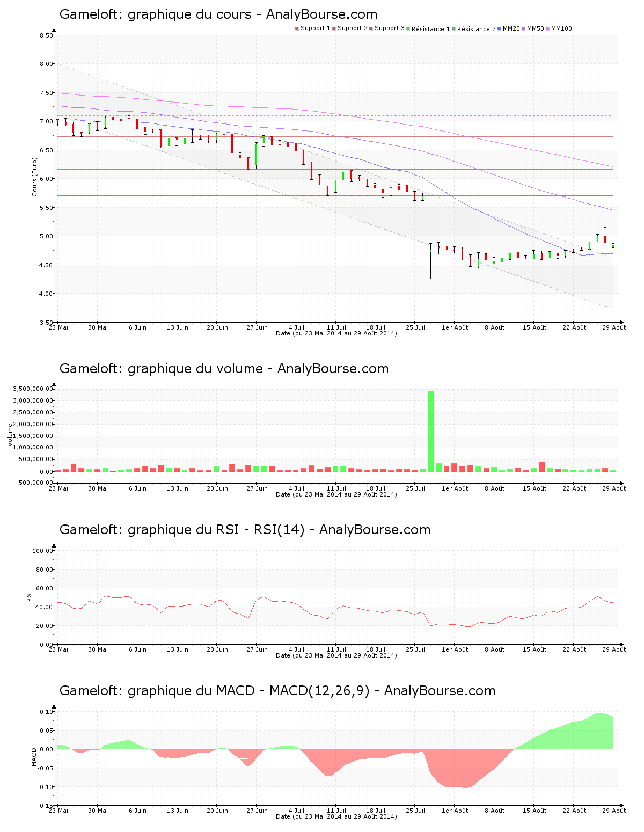644x832 pixels.
Task: Click '22 Août' on the RSI chart axis
Action: [x=574, y=649]
